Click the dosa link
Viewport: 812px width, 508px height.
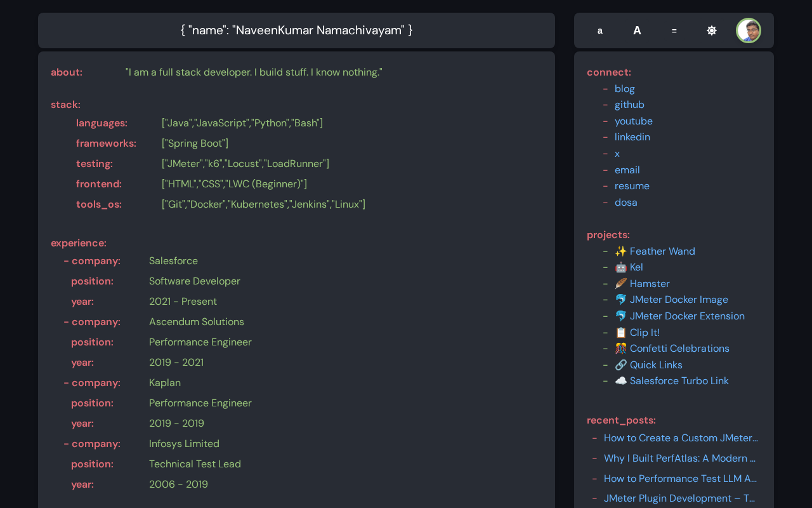625,203
